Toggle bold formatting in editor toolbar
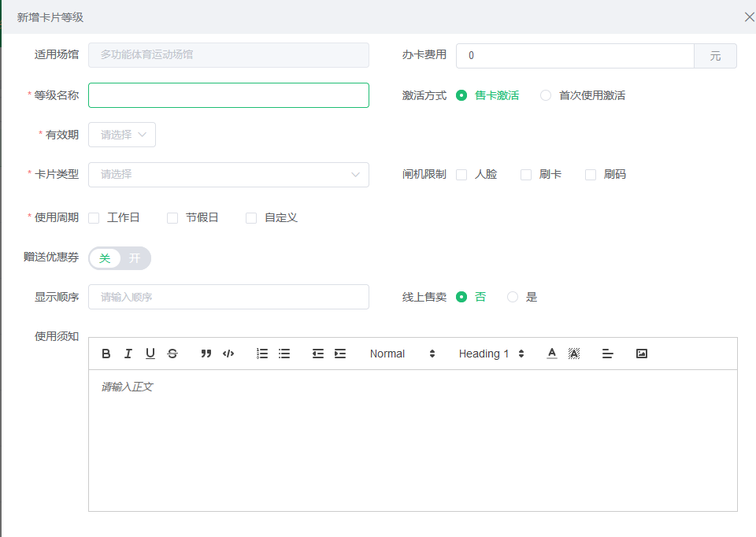Viewport: 756px width, 537px height. (x=106, y=354)
